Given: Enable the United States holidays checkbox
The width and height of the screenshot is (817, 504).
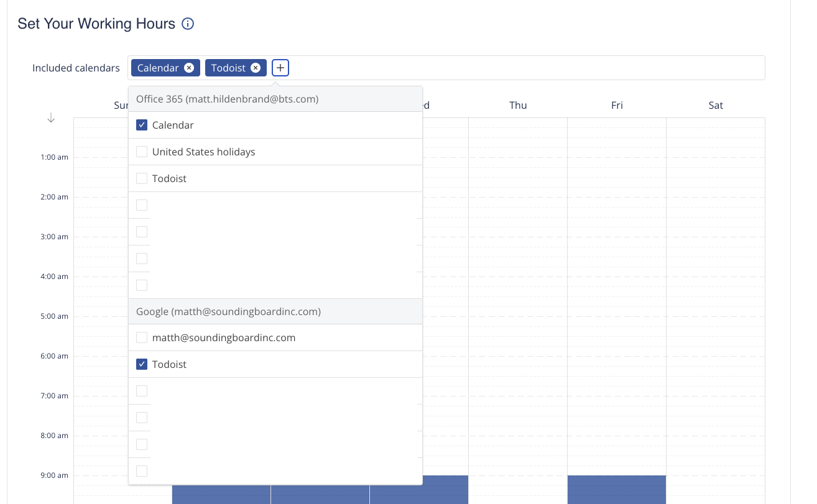Looking at the screenshot, I should [142, 152].
